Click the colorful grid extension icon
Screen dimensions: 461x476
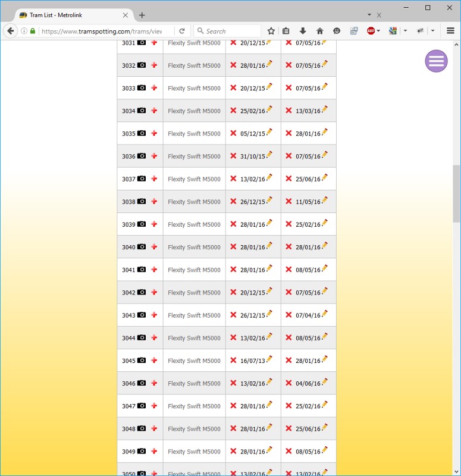click(393, 31)
